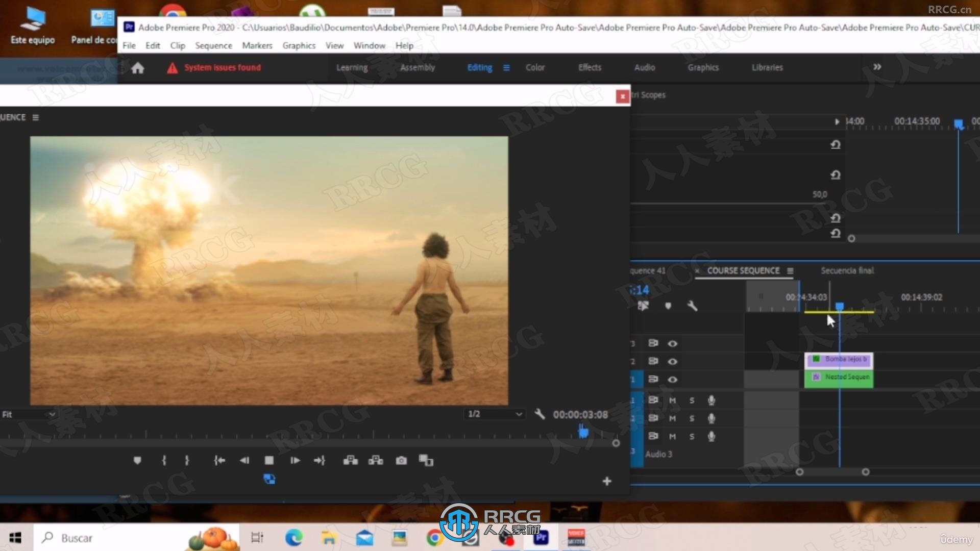The width and height of the screenshot is (980, 551).
Task: Export a frame with the camera icon
Action: pyautogui.click(x=401, y=461)
